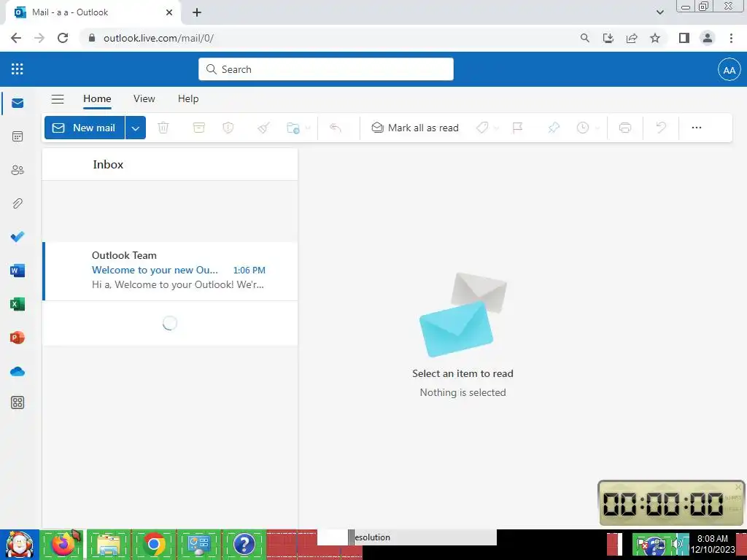
Task: Click in the Outlook Search box
Action: tap(326, 69)
